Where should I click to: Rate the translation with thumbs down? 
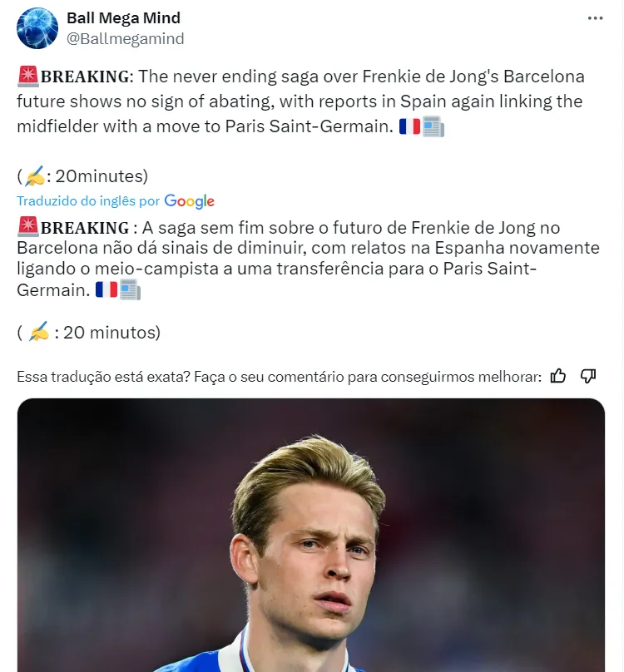[x=588, y=376]
